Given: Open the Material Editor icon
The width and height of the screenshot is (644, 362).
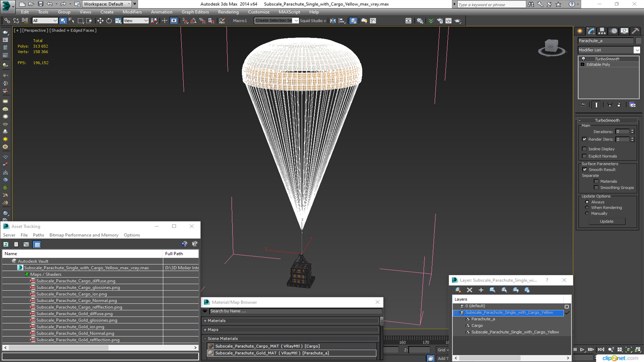Looking at the screenshot, I should 420,21.
